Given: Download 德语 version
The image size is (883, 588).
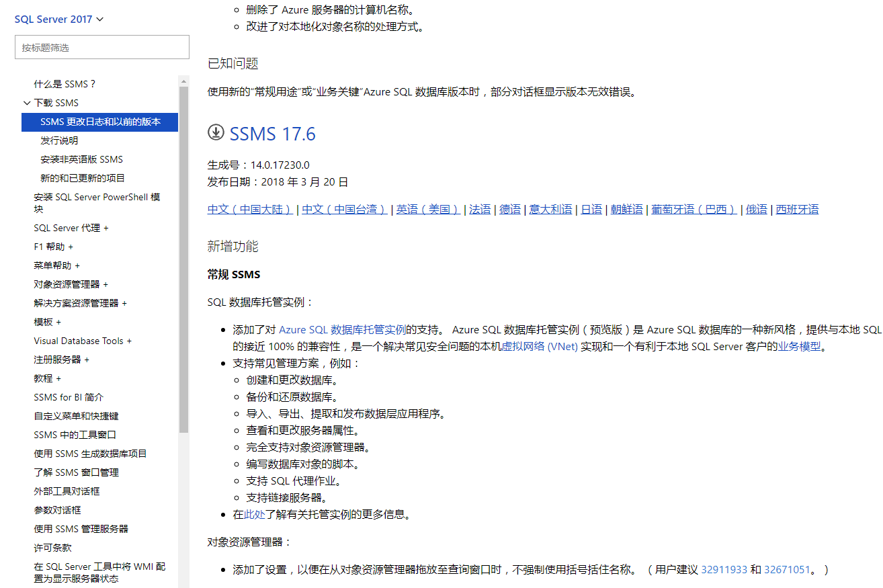Looking at the screenshot, I should tap(510, 209).
